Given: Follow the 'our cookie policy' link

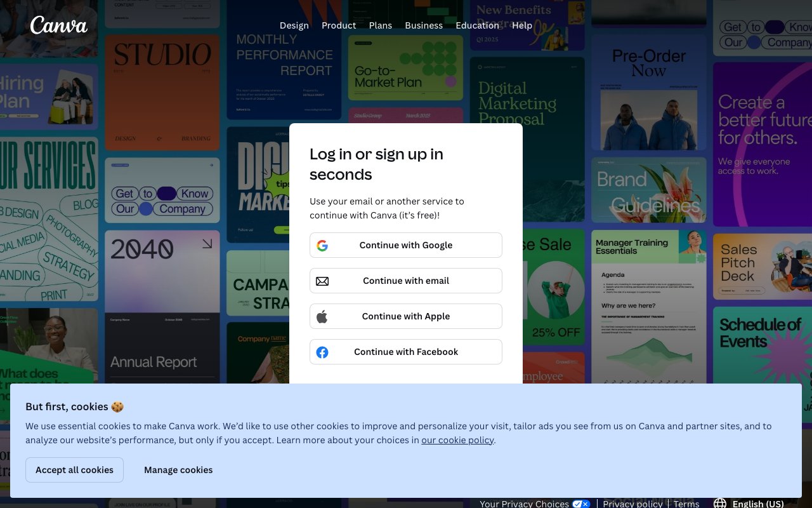Looking at the screenshot, I should tap(457, 440).
